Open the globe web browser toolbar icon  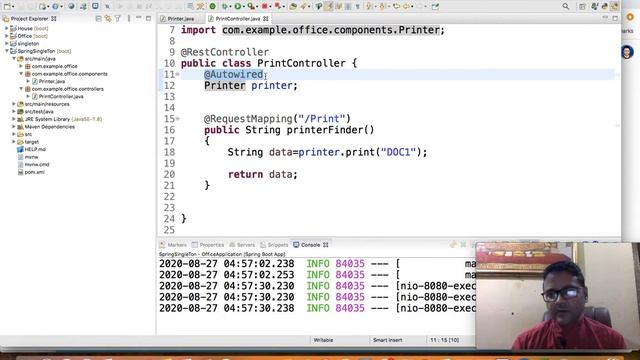click(71, 7)
